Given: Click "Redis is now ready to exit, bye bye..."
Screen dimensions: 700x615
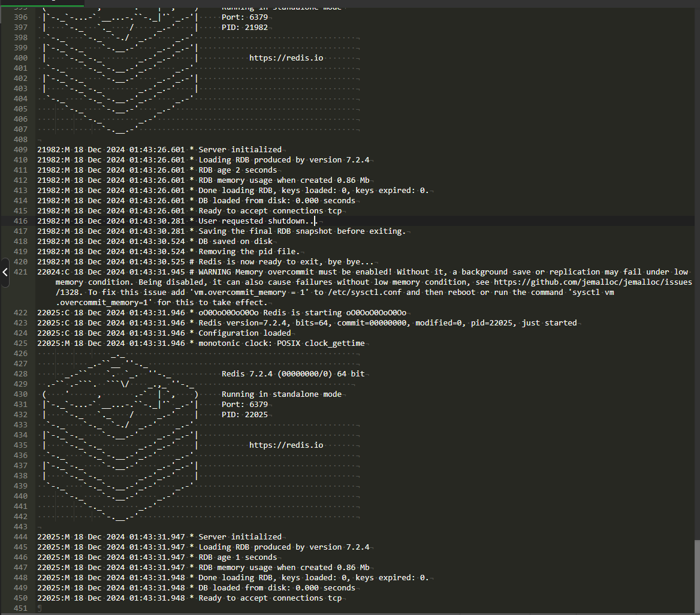Looking at the screenshot, I should coord(286,262).
